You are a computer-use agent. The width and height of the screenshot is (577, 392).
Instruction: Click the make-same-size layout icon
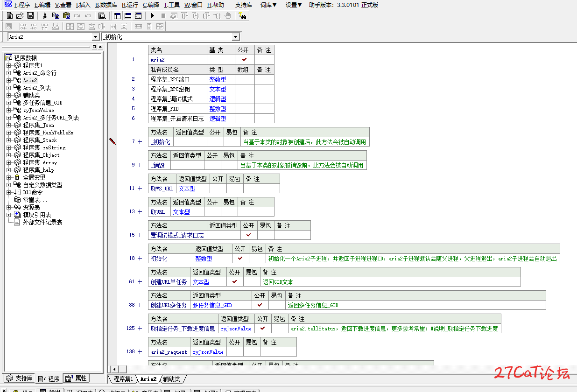click(160, 26)
